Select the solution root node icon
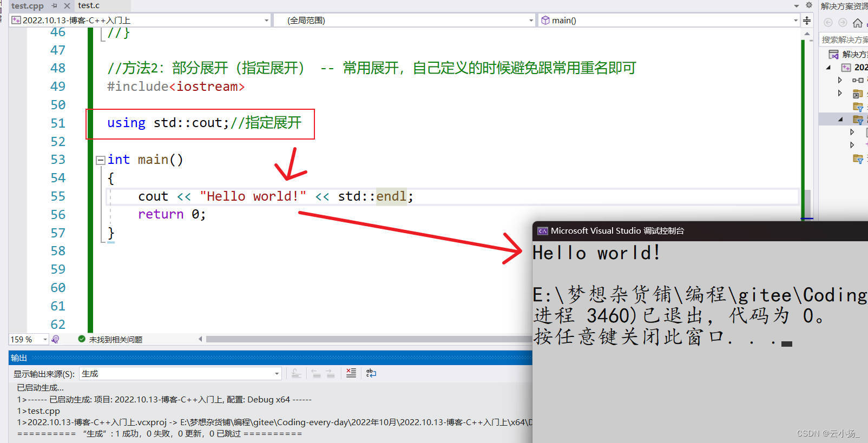This screenshot has width=868, height=443. tap(834, 54)
